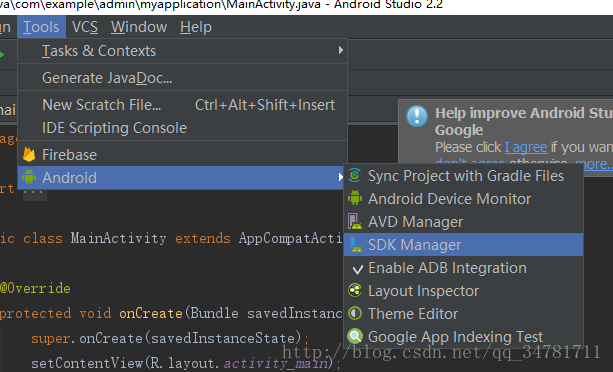613x372 pixels.
Task: Choose New Scratch File... entry
Action: pos(183,105)
